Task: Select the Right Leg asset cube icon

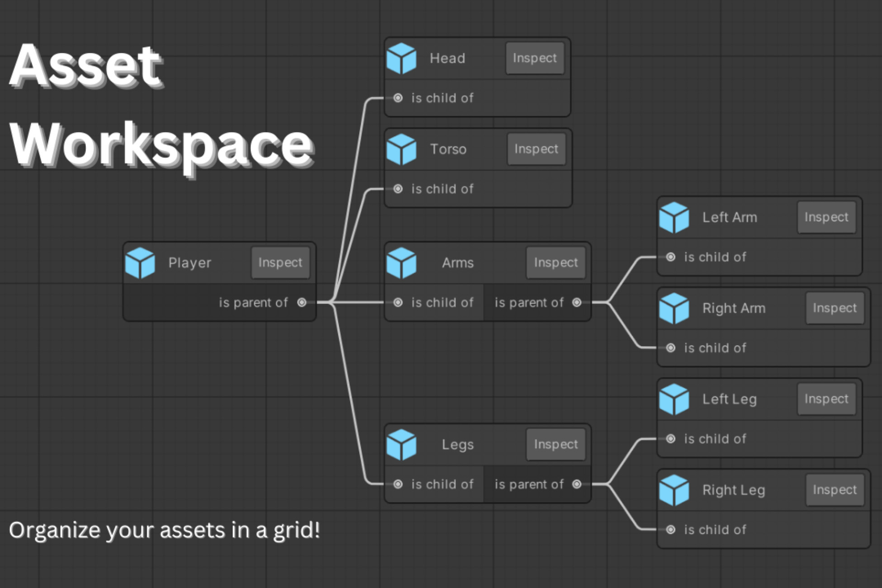Action: 674,490
